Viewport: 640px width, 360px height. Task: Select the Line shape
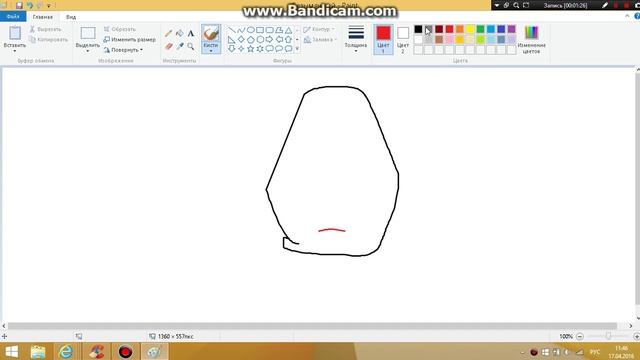(231, 30)
